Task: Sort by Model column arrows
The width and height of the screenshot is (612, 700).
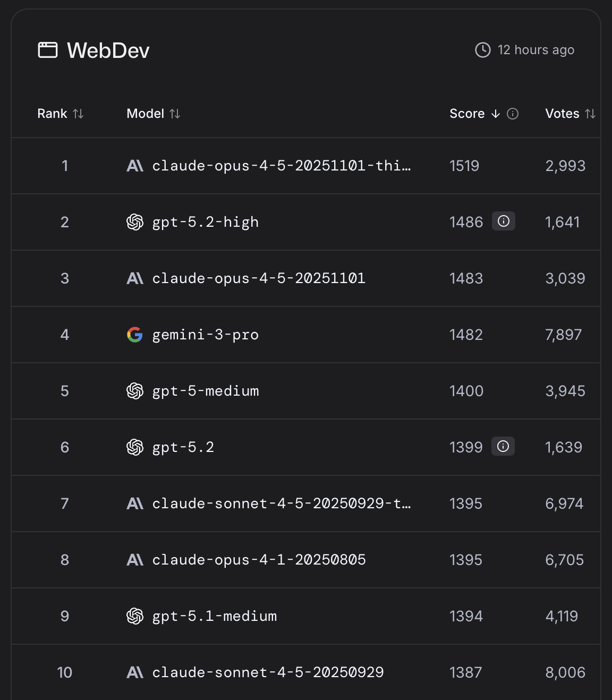Action: (x=175, y=114)
